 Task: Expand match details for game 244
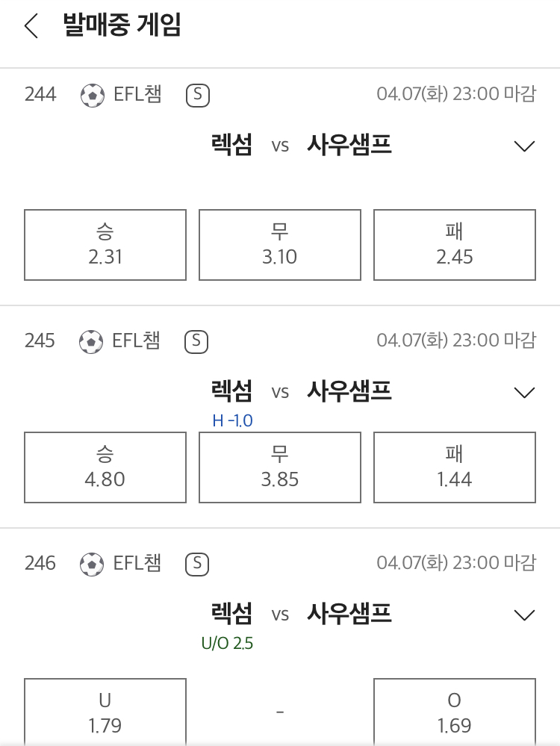525,146
